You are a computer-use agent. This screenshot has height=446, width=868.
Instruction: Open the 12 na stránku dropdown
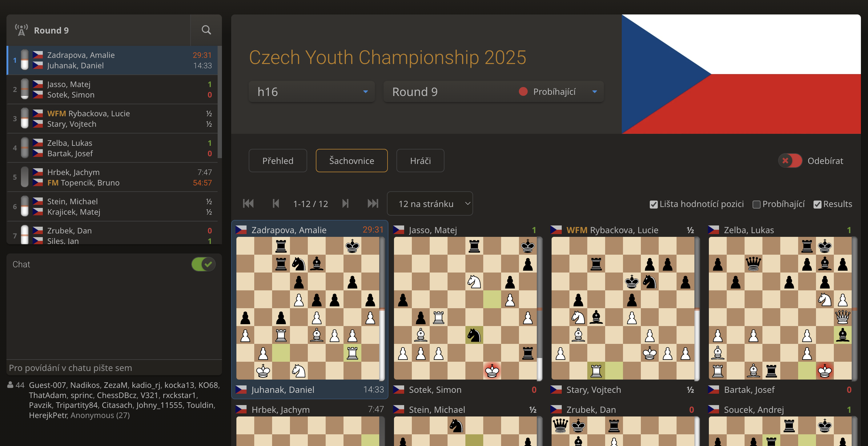(x=430, y=204)
